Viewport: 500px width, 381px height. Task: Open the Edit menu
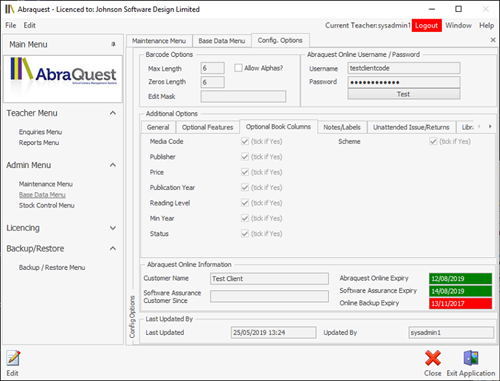click(x=30, y=25)
